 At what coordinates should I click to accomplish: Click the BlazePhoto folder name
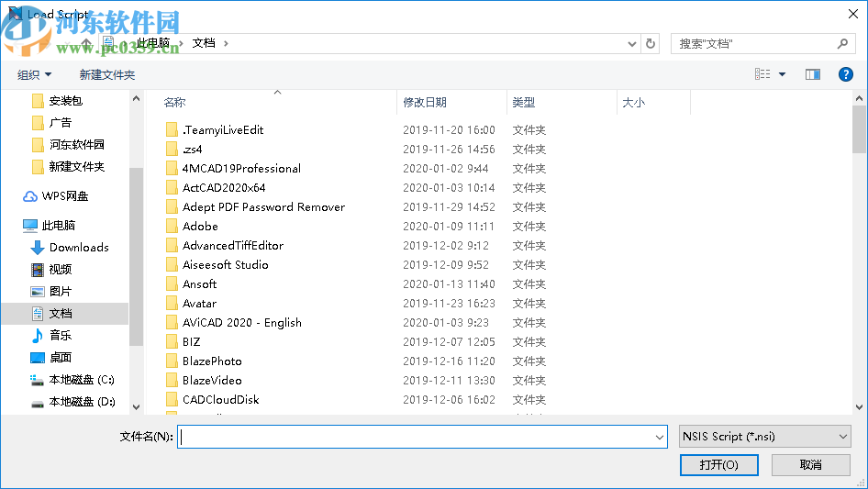click(212, 361)
